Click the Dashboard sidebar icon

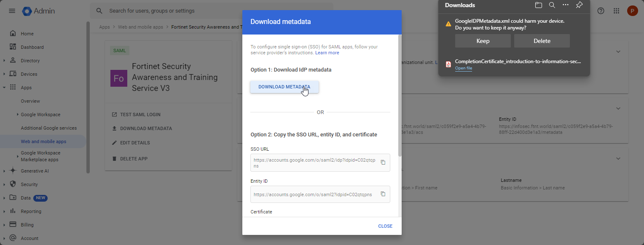pos(13,47)
